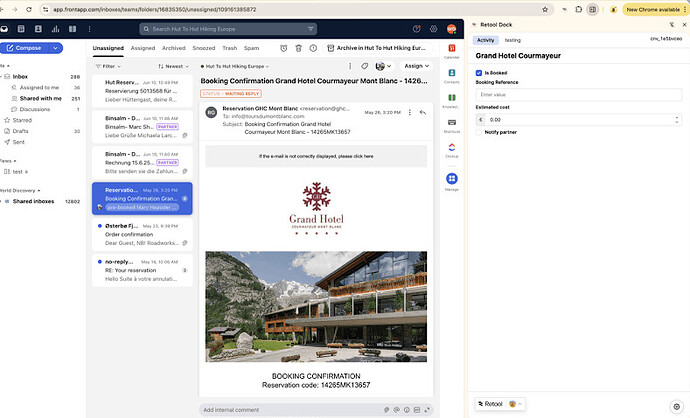Click the New Chrome available button
Image resolution: width=690 pixels, height=418 pixels.
click(x=656, y=9)
